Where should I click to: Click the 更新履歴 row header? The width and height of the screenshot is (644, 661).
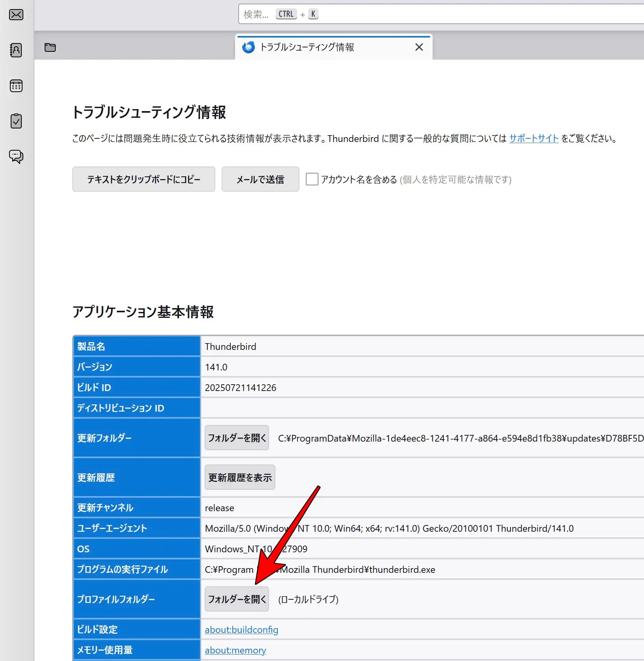(x=137, y=477)
